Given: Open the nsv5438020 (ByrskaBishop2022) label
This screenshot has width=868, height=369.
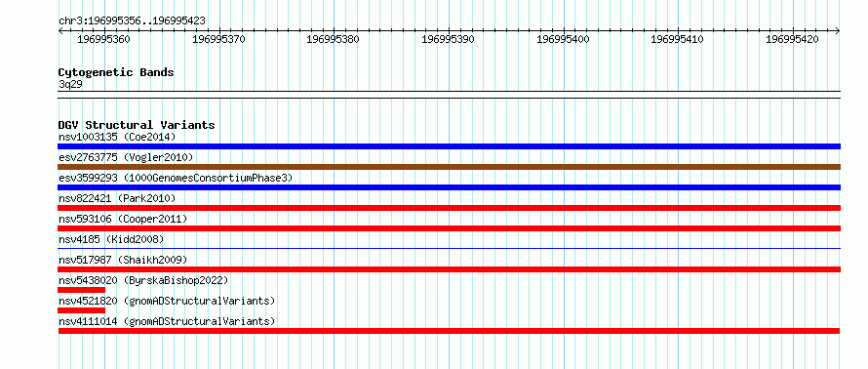Looking at the screenshot, I should [143, 280].
